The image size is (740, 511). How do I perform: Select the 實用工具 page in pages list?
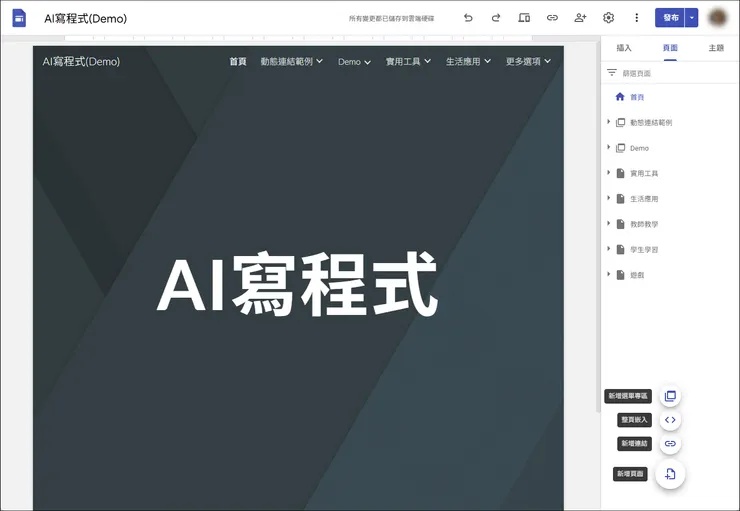tap(644, 174)
